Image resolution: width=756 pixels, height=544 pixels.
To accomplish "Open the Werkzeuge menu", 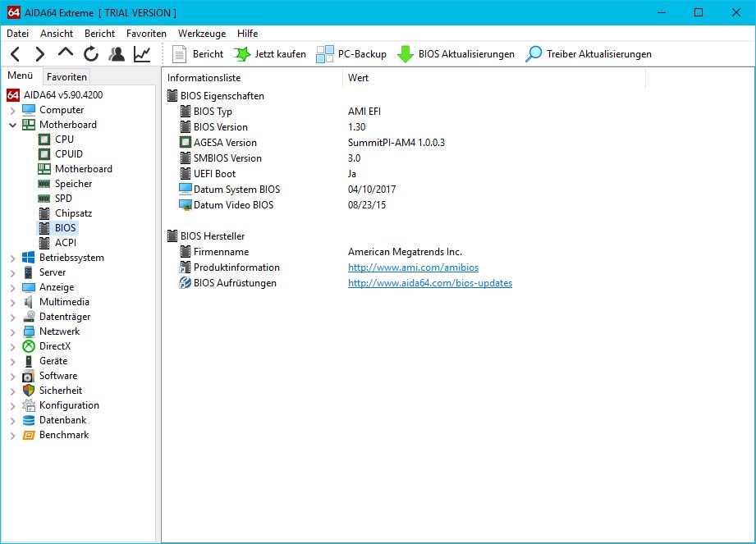I will coord(202,34).
